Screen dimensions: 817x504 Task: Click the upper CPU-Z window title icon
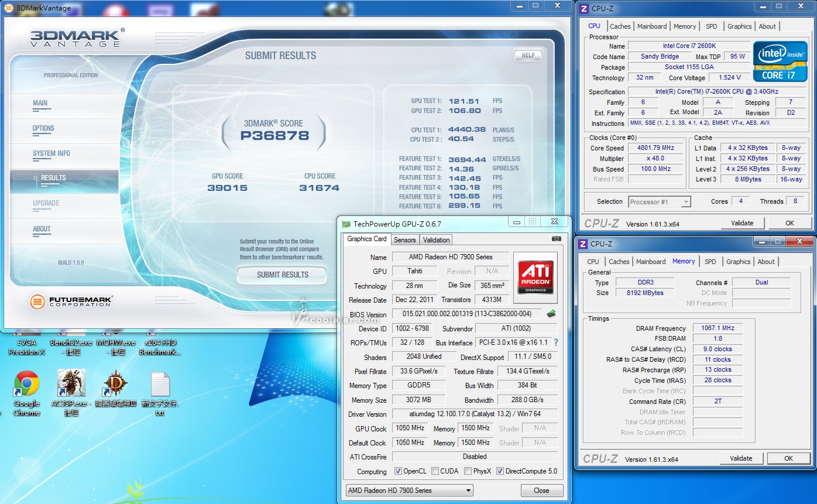[583, 8]
